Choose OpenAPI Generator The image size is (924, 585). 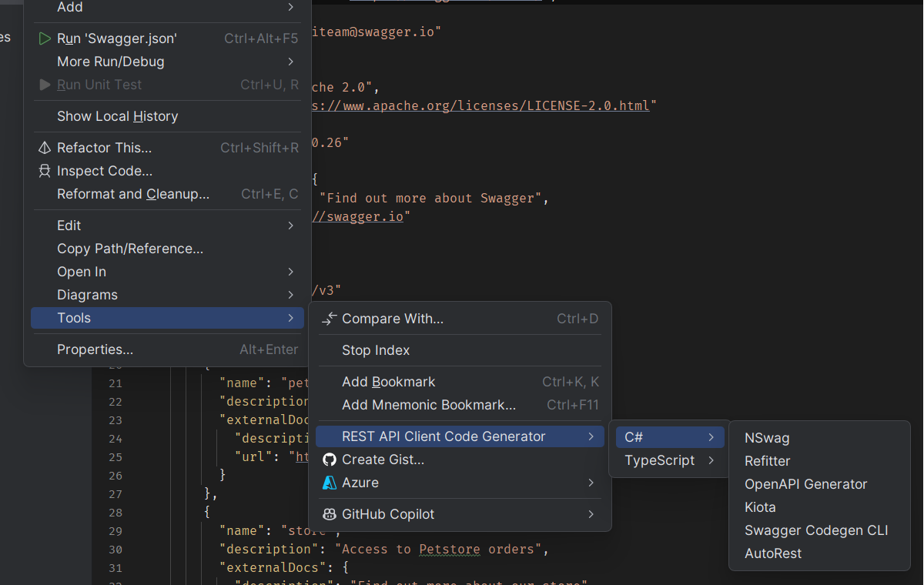click(820, 484)
